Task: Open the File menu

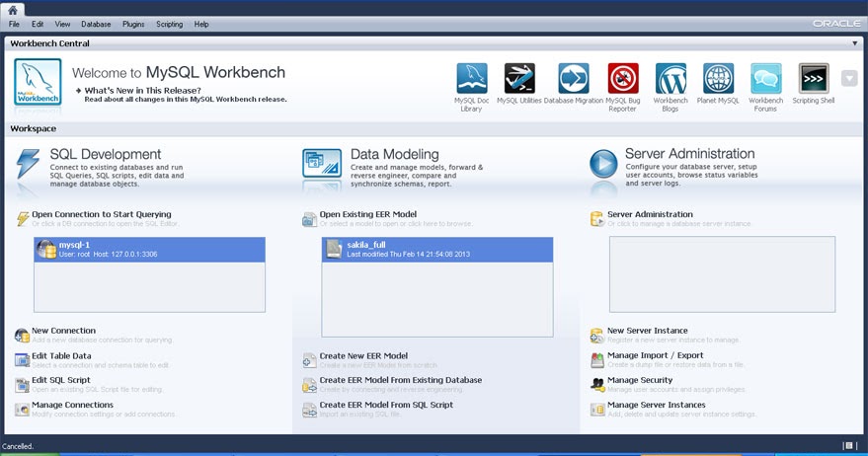Action: click(14, 24)
